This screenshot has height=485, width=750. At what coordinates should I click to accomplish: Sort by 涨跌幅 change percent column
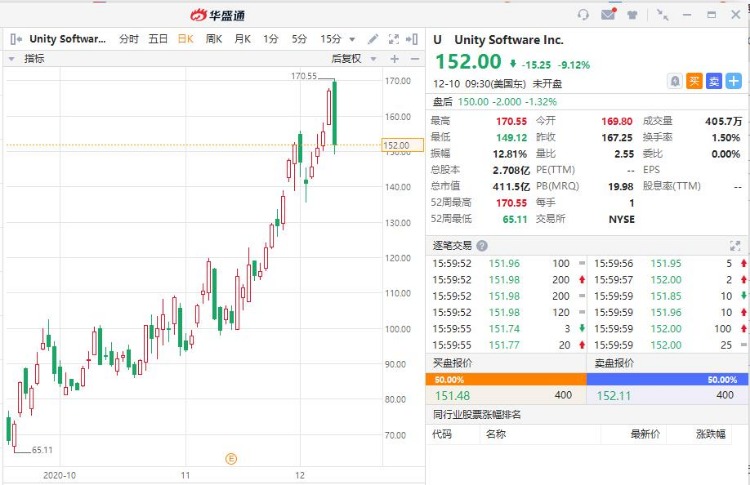[711, 434]
